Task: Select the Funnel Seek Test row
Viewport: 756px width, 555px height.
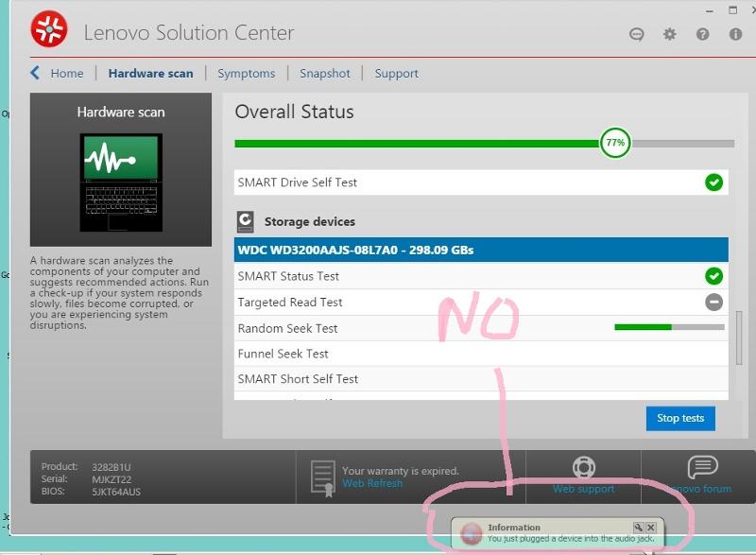Action: (481, 354)
